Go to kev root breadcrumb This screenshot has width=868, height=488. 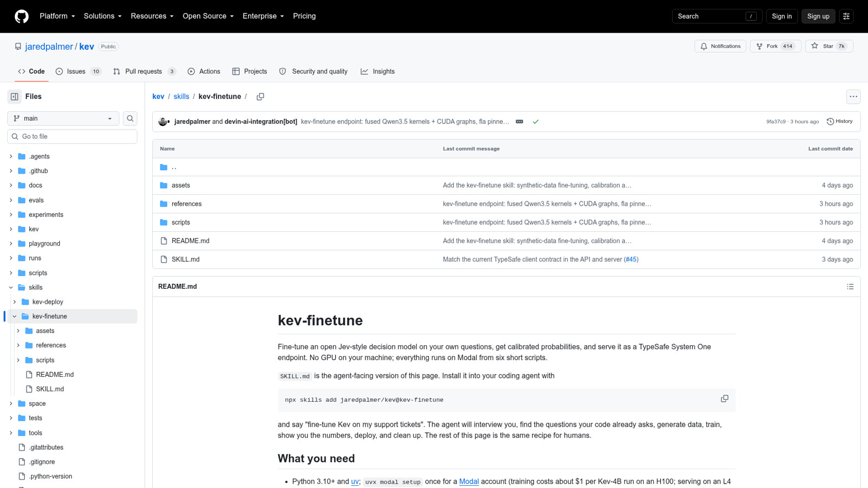tap(158, 97)
